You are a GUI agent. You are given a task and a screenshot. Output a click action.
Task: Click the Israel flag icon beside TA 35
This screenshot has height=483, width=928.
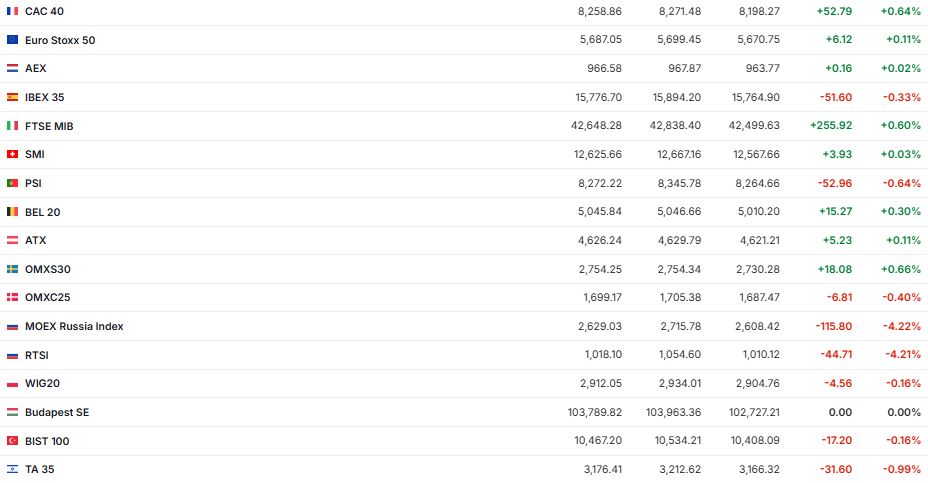(x=12, y=469)
